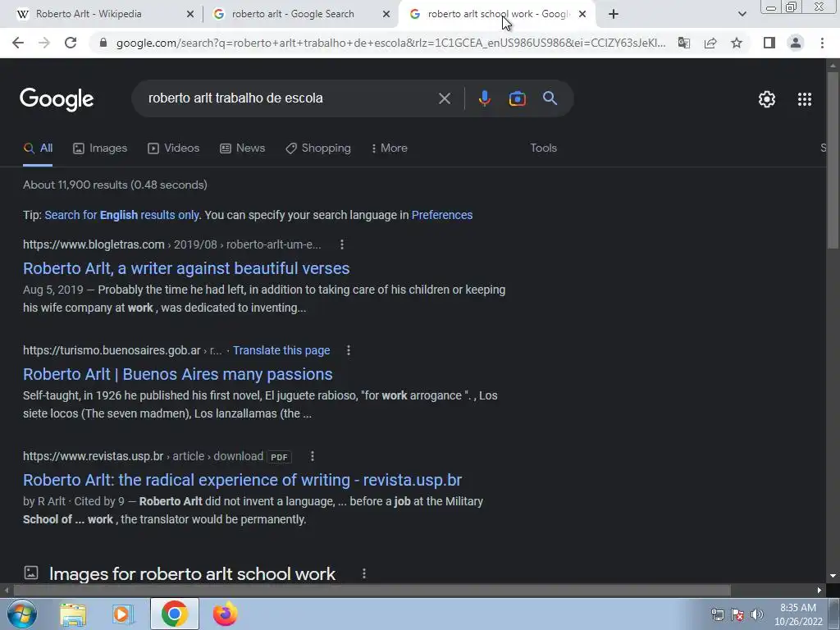The image size is (840, 630).
Task: Open Chrome's three-dot menu
Action: pyautogui.click(x=822, y=43)
